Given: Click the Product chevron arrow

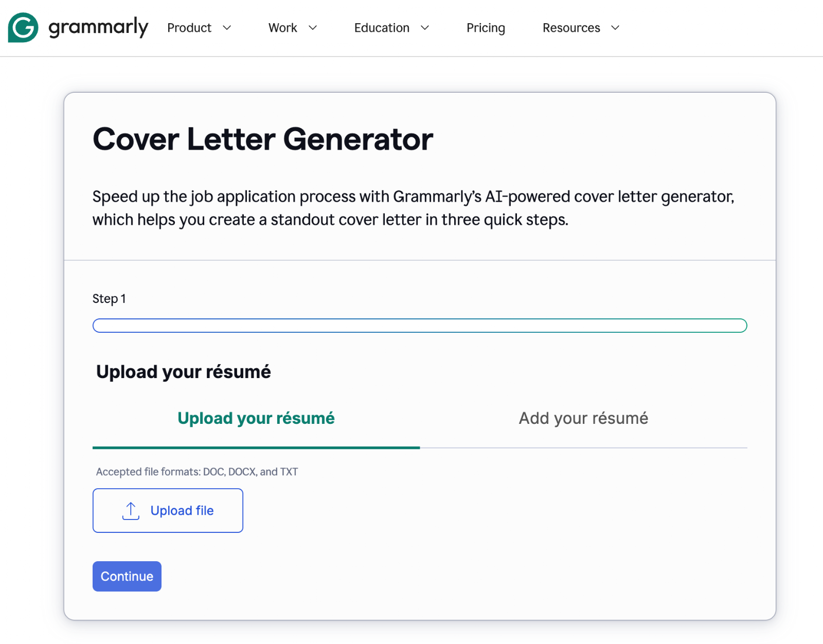Looking at the screenshot, I should 228,28.
